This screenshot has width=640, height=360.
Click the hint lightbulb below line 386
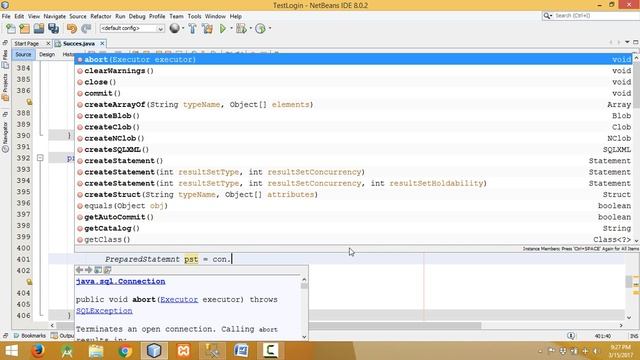pos(29,102)
